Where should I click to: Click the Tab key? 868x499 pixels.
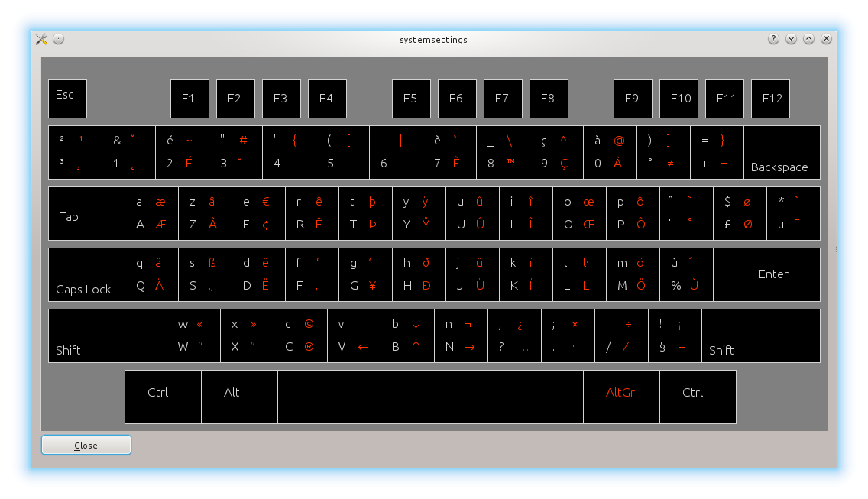(86, 214)
